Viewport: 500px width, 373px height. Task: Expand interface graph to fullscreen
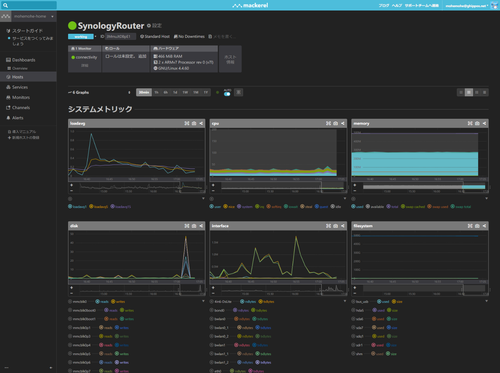tap(329, 226)
